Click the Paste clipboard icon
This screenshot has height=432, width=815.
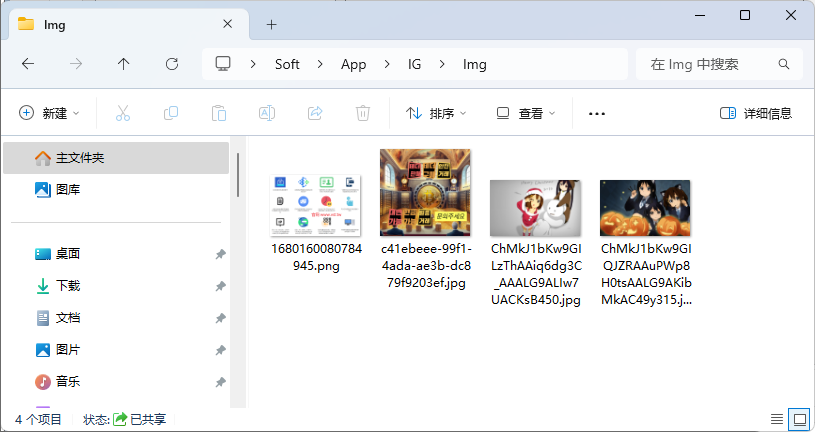coord(219,113)
